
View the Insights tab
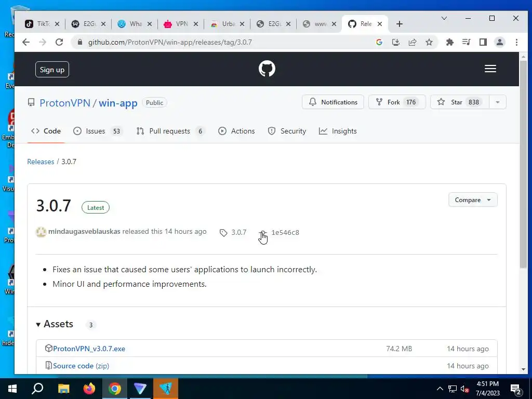338,131
